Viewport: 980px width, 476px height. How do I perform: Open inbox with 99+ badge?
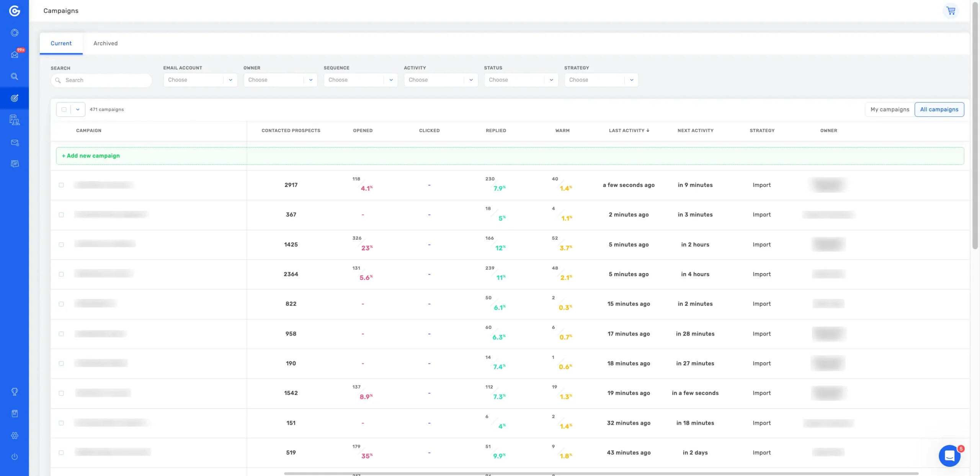[x=15, y=54]
